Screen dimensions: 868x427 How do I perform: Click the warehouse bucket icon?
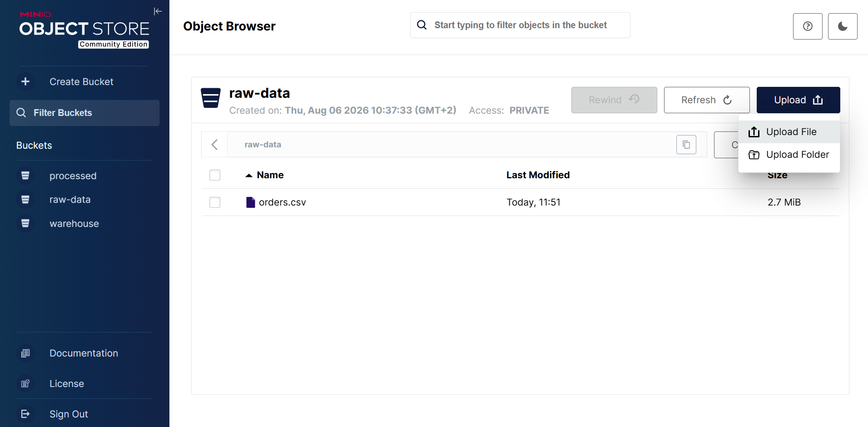(25, 223)
